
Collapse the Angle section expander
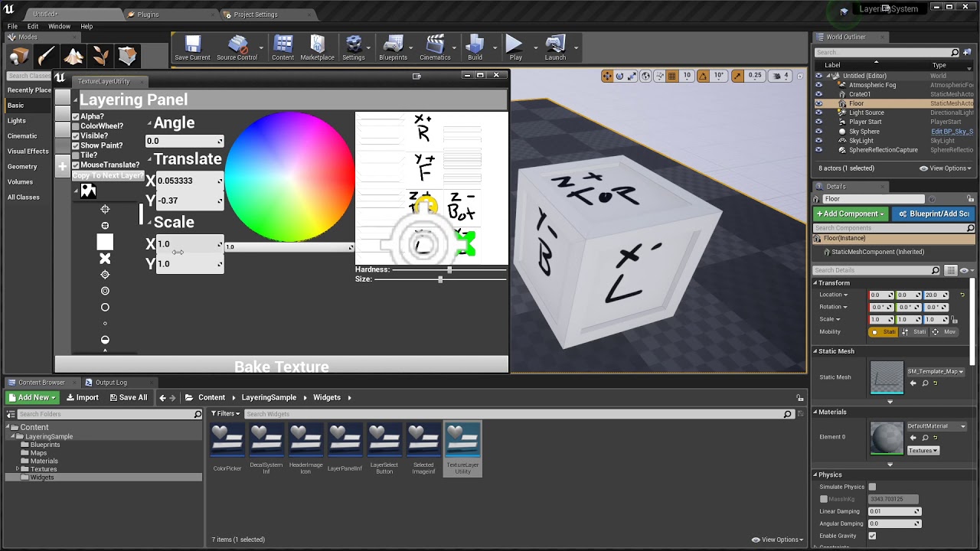(x=150, y=123)
